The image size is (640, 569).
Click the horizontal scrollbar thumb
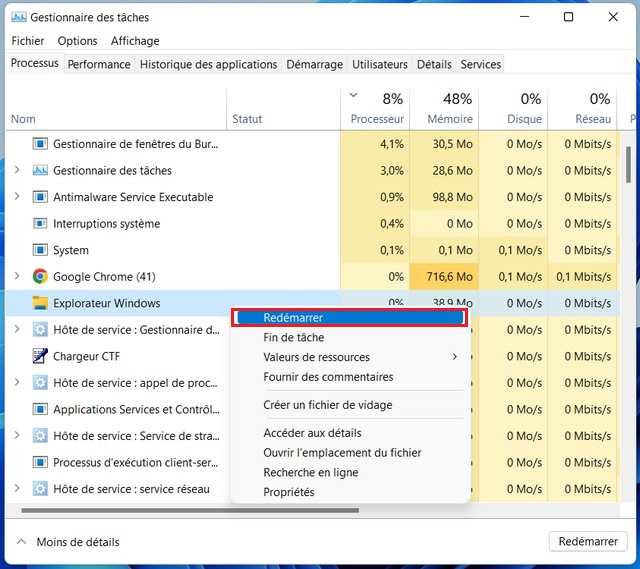(x=190, y=510)
